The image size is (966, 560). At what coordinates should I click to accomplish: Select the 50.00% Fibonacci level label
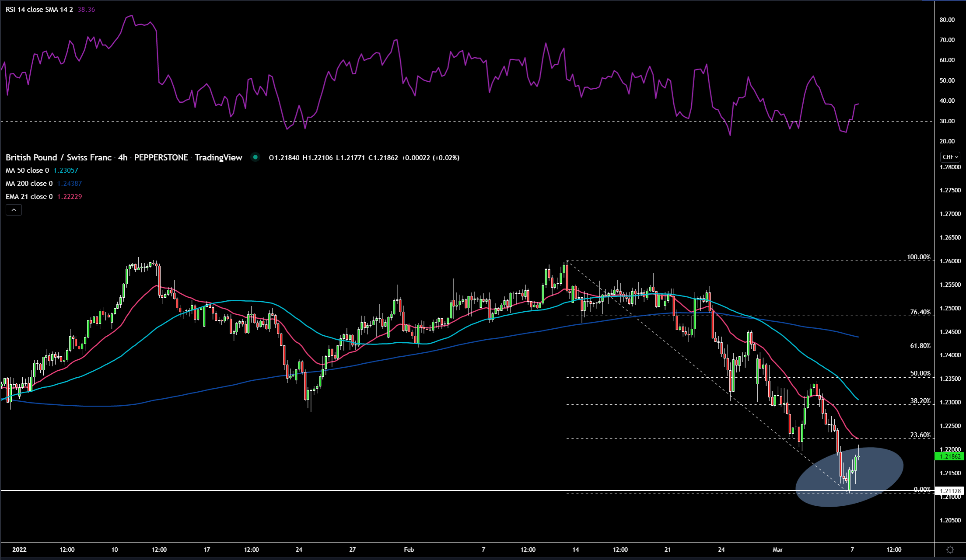(x=920, y=373)
